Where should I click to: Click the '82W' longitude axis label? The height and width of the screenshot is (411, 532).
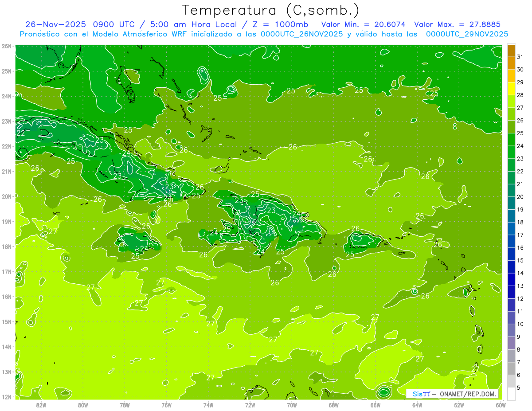click(x=41, y=405)
